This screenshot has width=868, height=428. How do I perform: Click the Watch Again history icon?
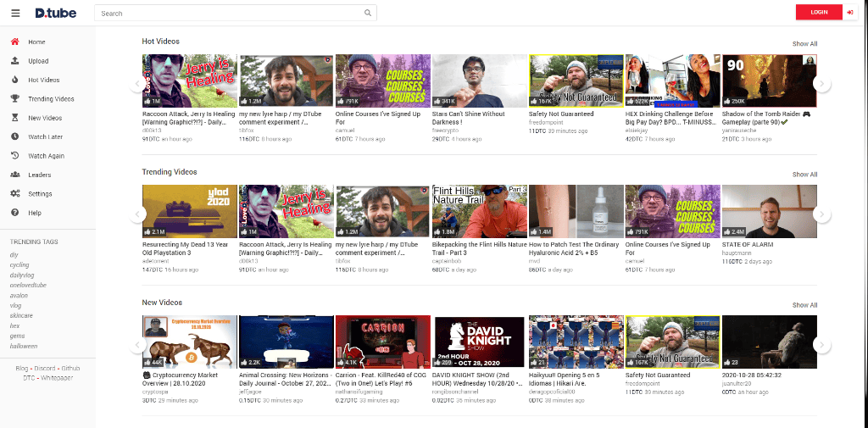15,156
